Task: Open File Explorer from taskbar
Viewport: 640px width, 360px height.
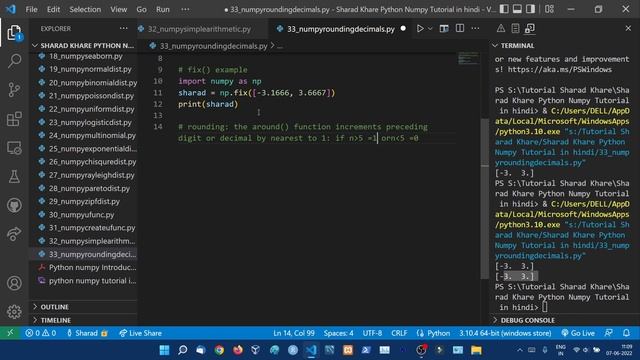Action: [x=476, y=350]
